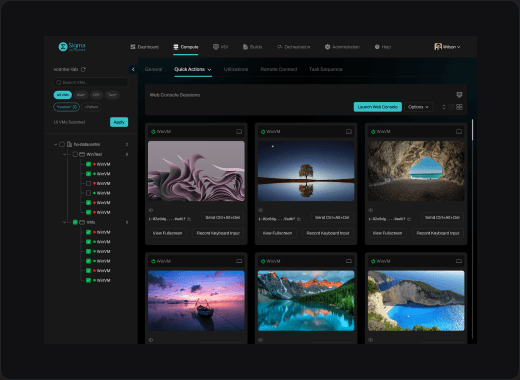This screenshot has height=380, width=520.
Task: Maximize the tree reflection console card
Action: click(349, 132)
